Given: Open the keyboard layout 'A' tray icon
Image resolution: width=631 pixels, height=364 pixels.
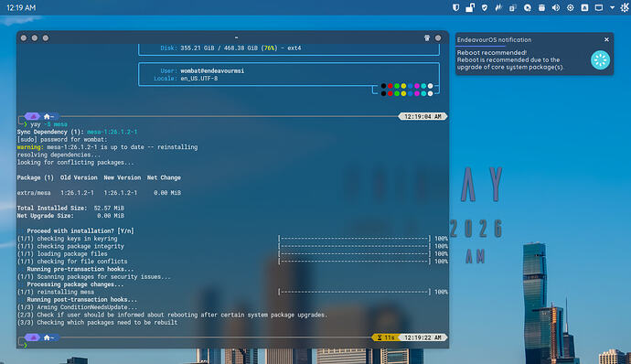Looking at the screenshot, I should (584, 7).
